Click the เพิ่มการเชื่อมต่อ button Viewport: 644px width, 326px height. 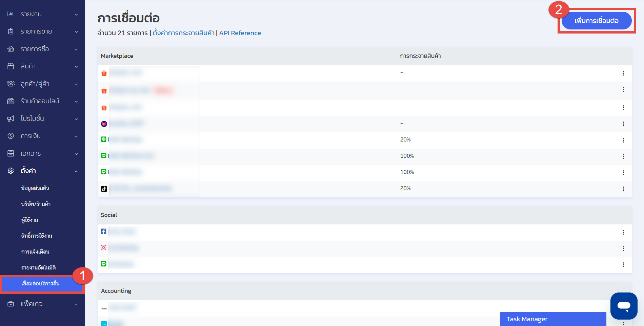[x=596, y=21]
